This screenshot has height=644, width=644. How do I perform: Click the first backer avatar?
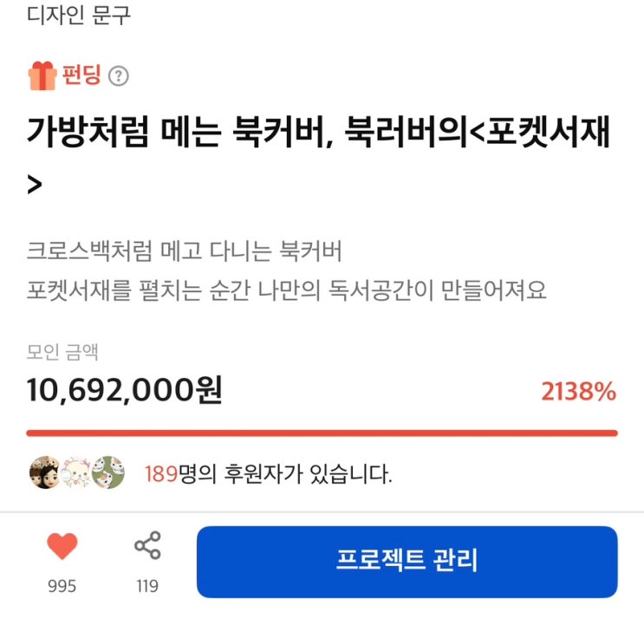tap(44, 473)
